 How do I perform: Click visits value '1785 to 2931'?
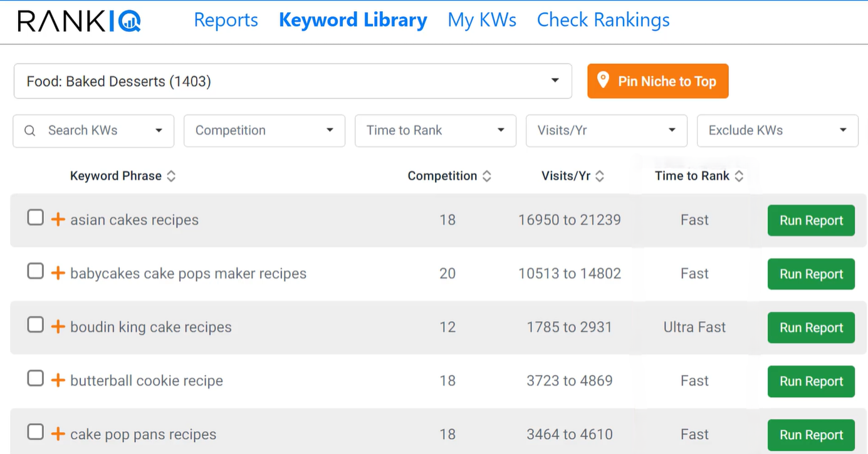click(570, 327)
